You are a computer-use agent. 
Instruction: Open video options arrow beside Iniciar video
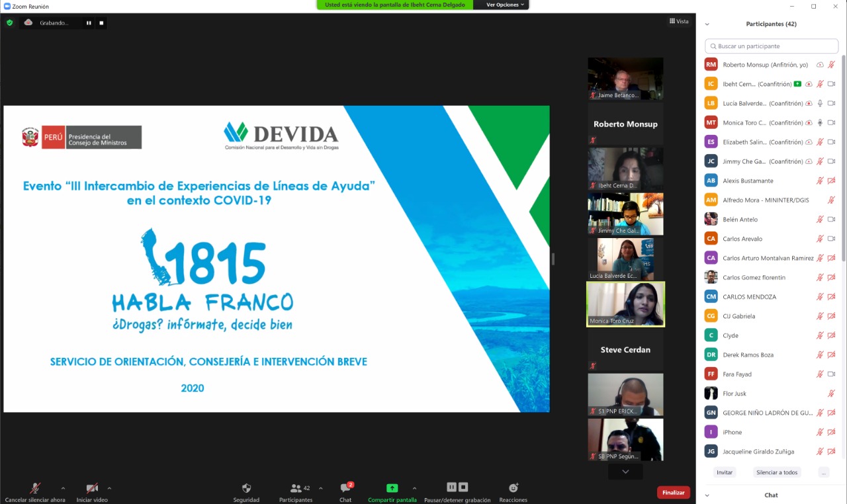click(x=109, y=488)
